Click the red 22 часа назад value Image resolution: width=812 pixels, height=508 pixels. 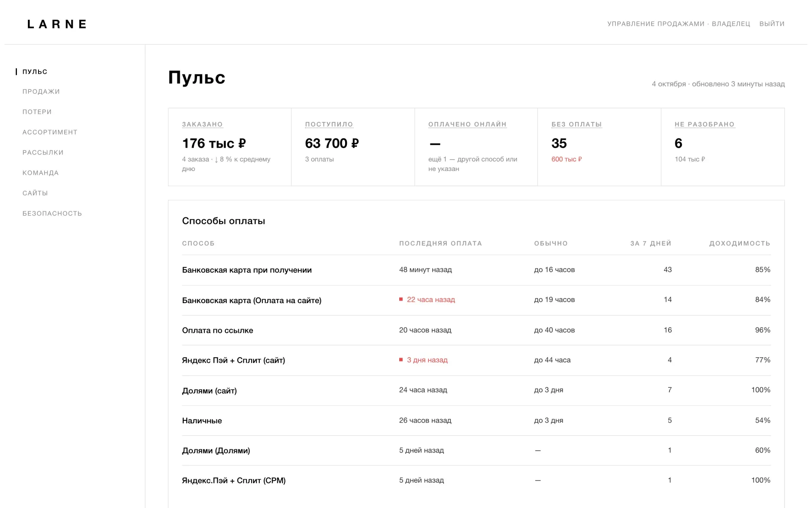point(431,300)
